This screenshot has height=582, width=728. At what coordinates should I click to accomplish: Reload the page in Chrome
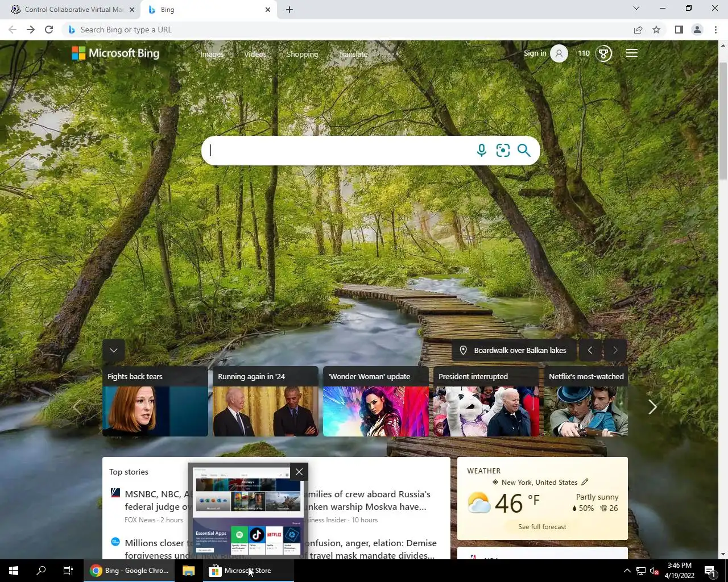click(49, 30)
